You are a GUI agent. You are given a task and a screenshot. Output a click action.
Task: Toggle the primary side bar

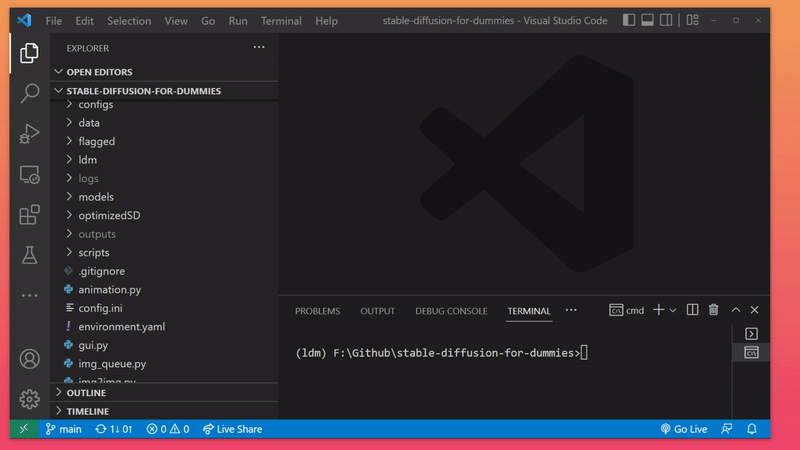tap(629, 20)
